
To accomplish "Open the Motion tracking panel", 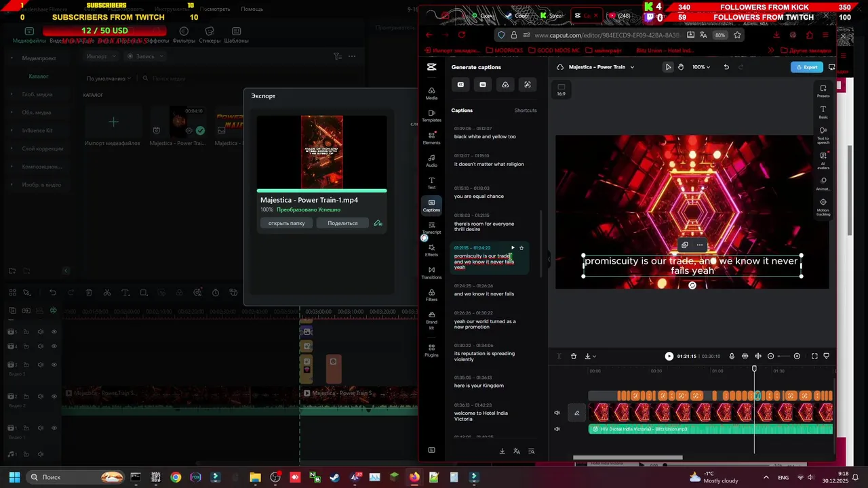I will (x=823, y=207).
